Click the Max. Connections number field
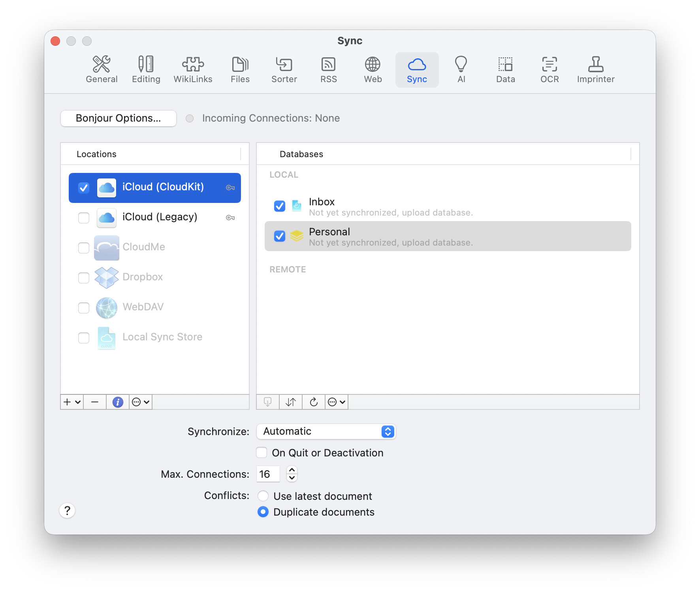700x593 pixels. tap(268, 474)
